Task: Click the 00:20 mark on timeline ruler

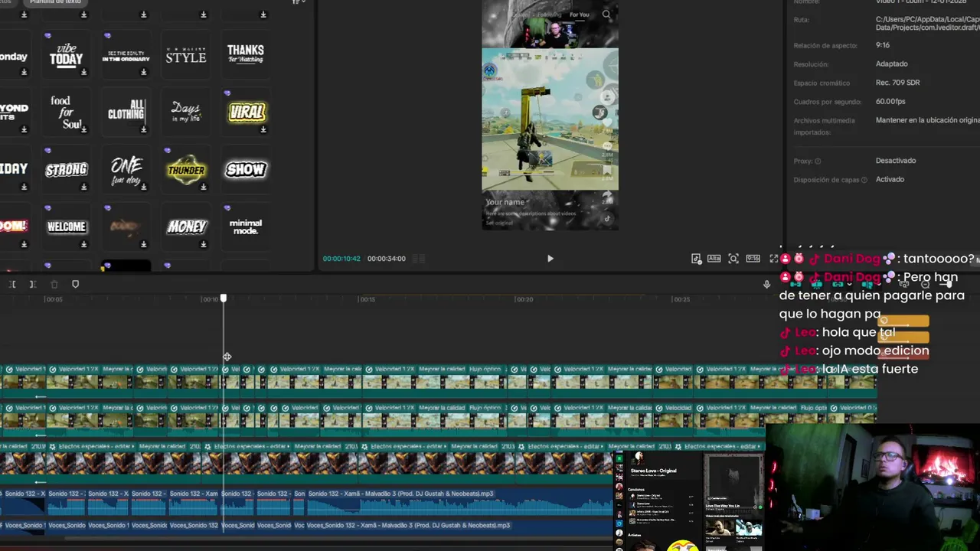Action: [x=524, y=299]
